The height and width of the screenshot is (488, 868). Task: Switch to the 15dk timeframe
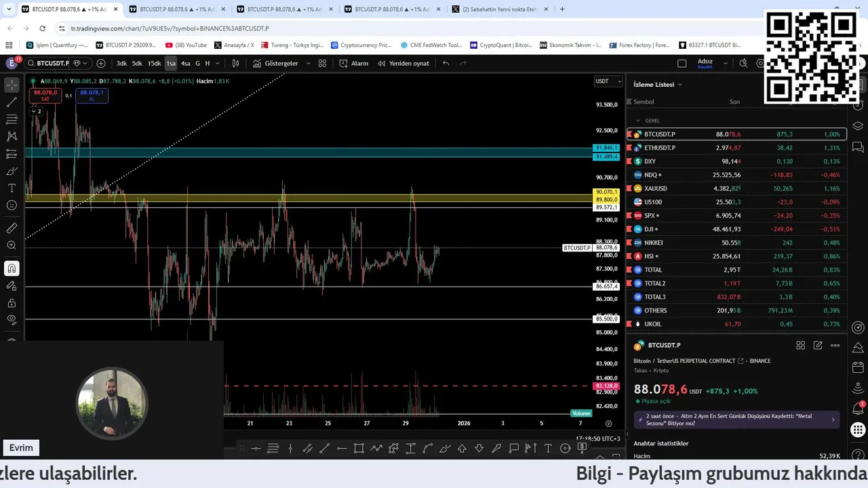point(155,63)
